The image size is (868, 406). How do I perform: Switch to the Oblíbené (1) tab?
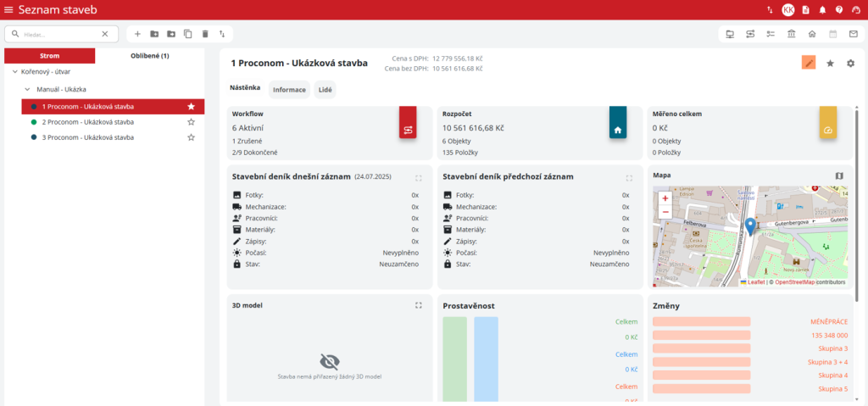[149, 56]
